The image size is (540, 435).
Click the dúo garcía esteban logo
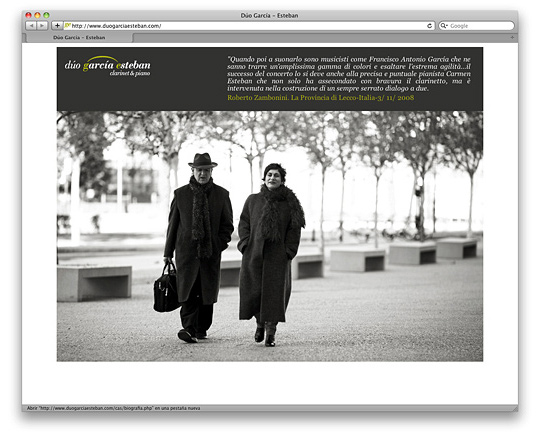click(x=107, y=64)
